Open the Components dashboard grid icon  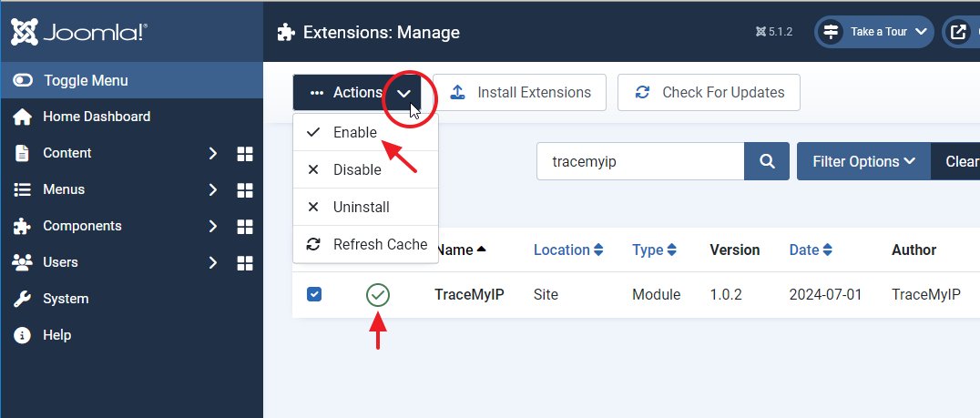point(244,226)
